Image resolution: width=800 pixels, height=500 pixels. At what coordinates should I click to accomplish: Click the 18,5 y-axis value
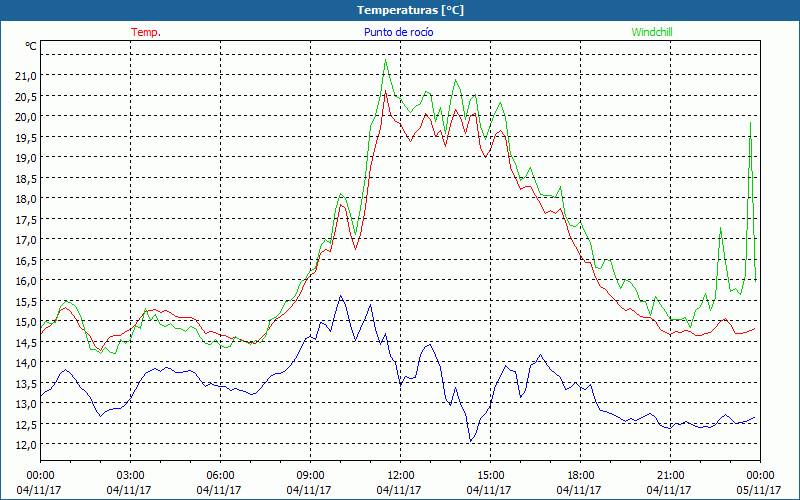click(27, 178)
